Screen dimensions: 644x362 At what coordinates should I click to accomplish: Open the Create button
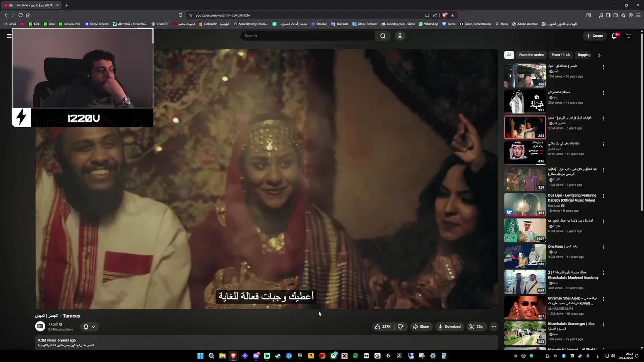(x=594, y=36)
